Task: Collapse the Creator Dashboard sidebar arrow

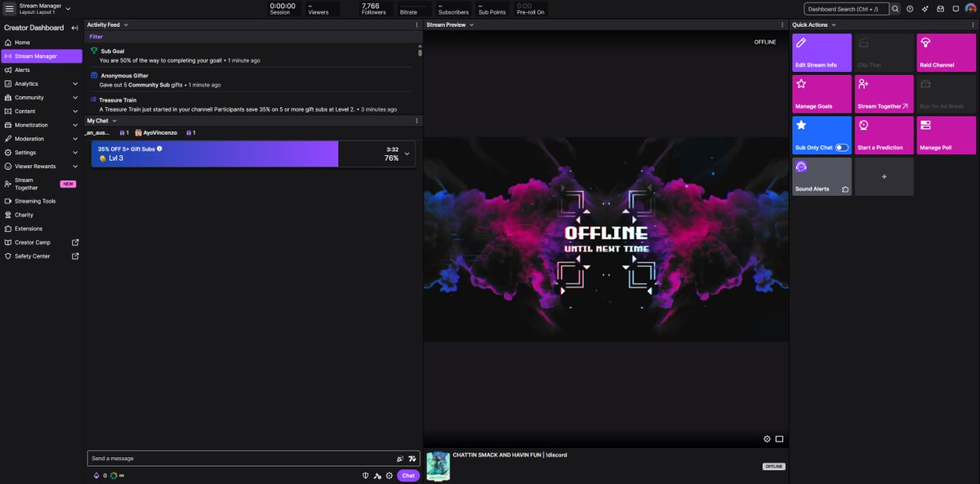Action: (x=75, y=28)
